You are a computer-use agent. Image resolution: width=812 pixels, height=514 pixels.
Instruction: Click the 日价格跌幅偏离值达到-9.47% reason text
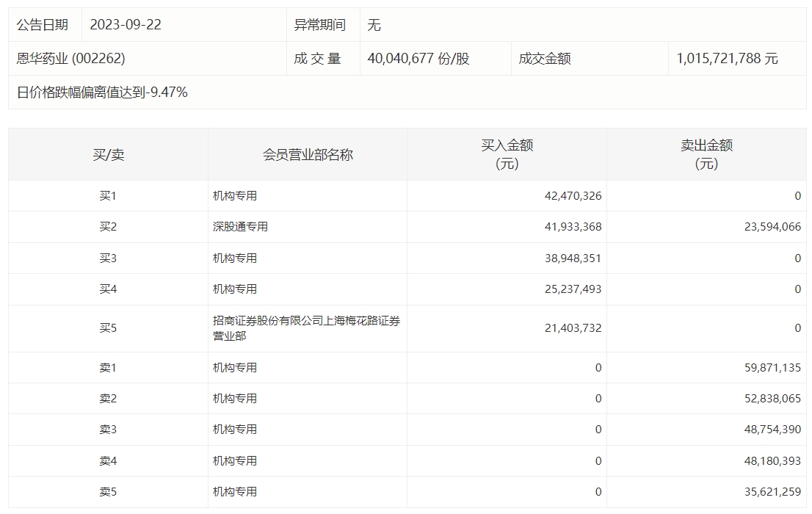click(x=102, y=93)
